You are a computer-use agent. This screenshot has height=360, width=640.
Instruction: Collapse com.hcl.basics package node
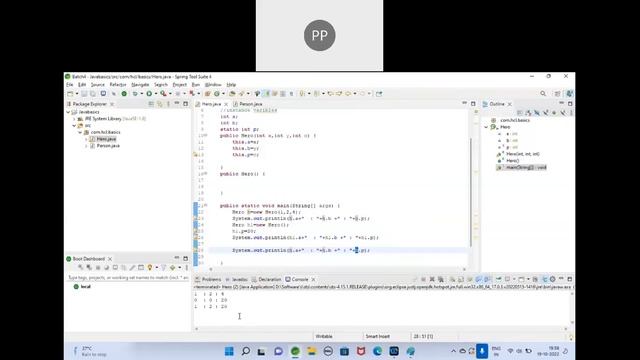(80, 132)
